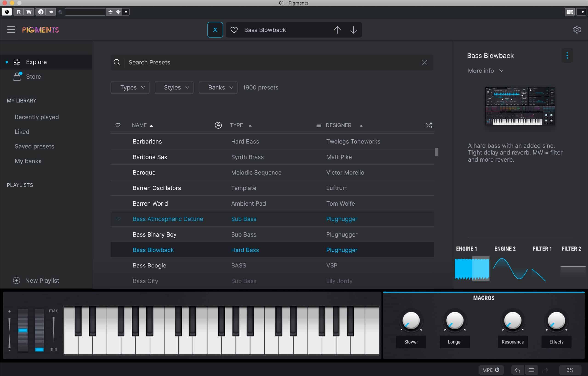Open the column options list icon next to DESIGNER
The height and width of the screenshot is (376, 588).
(318, 125)
